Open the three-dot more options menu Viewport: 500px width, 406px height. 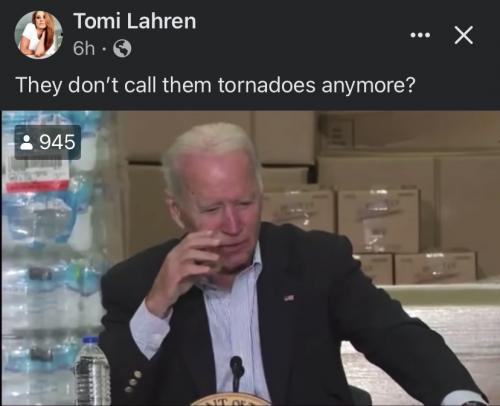pyautogui.click(x=420, y=35)
